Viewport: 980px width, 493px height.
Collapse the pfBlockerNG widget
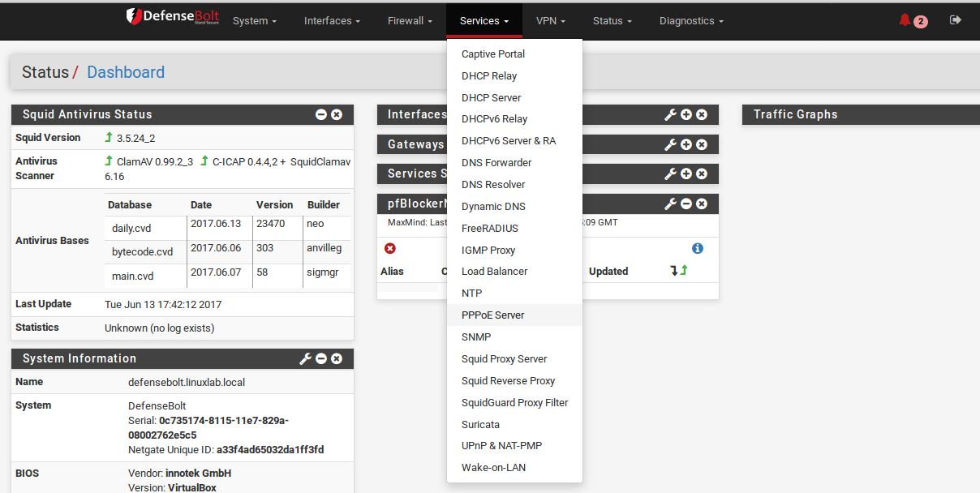tap(686, 204)
